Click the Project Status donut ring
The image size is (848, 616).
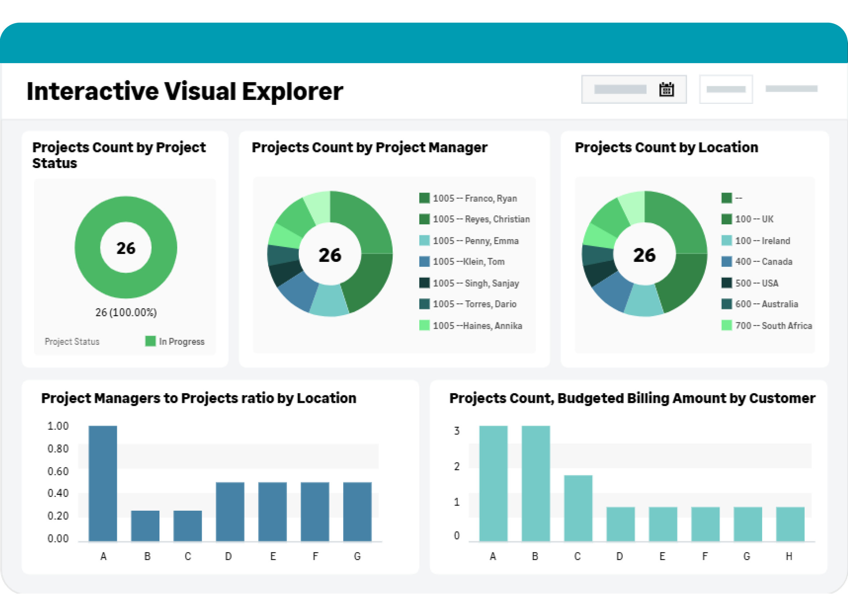point(88,247)
